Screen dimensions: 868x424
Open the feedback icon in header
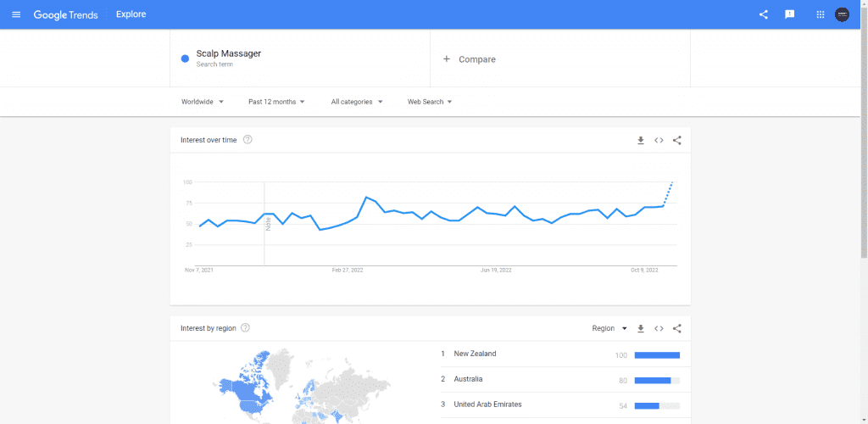[x=790, y=14]
